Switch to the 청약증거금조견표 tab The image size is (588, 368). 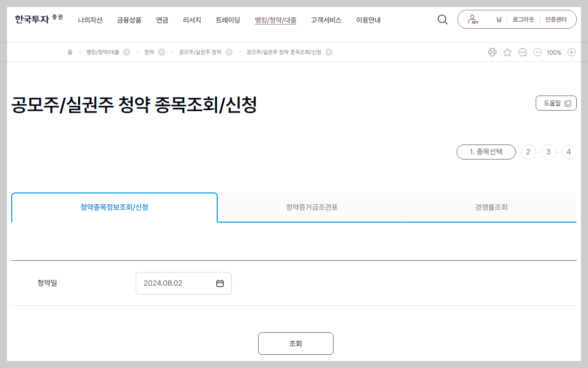point(311,207)
